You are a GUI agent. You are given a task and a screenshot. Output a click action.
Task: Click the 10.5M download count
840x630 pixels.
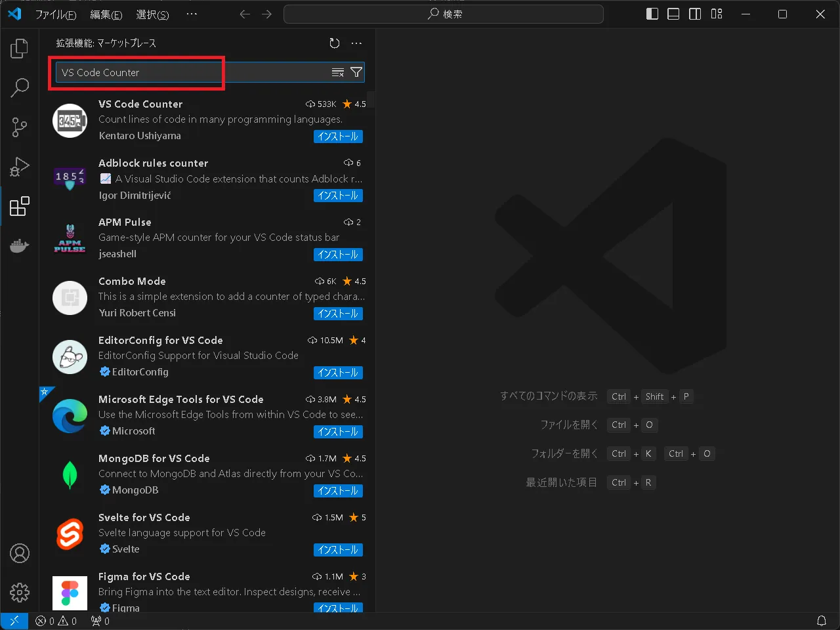pyautogui.click(x=325, y=341)
